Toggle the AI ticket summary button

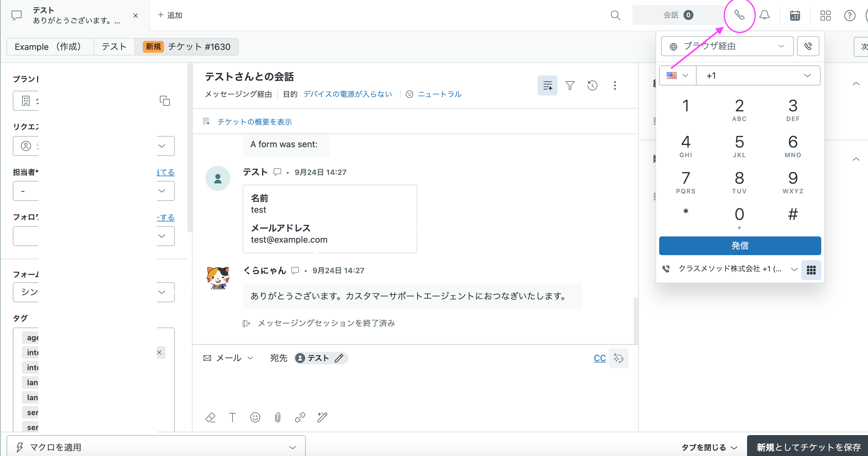point(547,85)
